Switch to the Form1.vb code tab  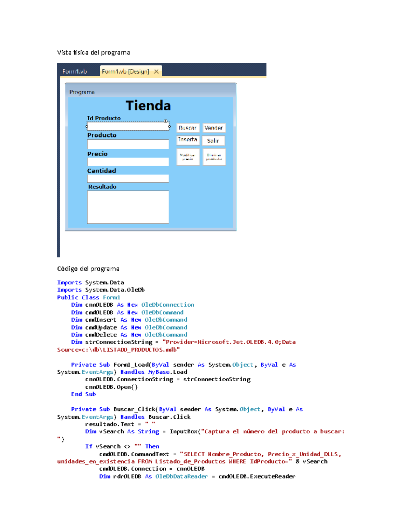(74, 71)
